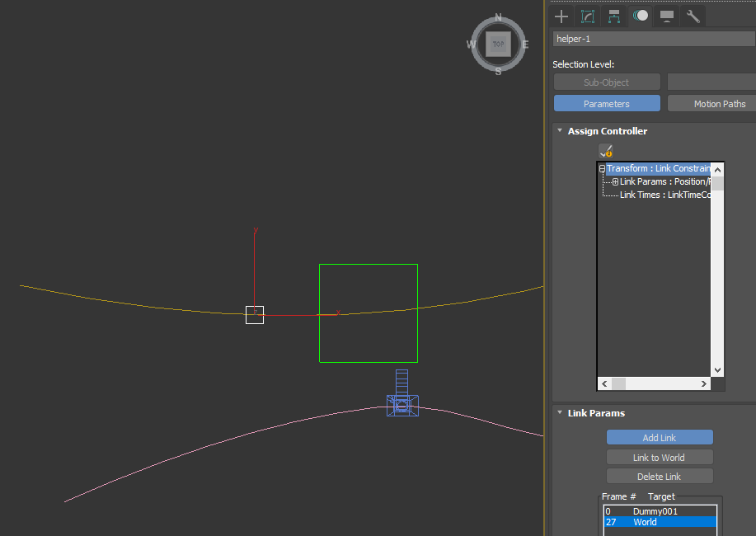Select the Motion panel tab
This screenshot has width=756, height=536.
pos(641,16)
